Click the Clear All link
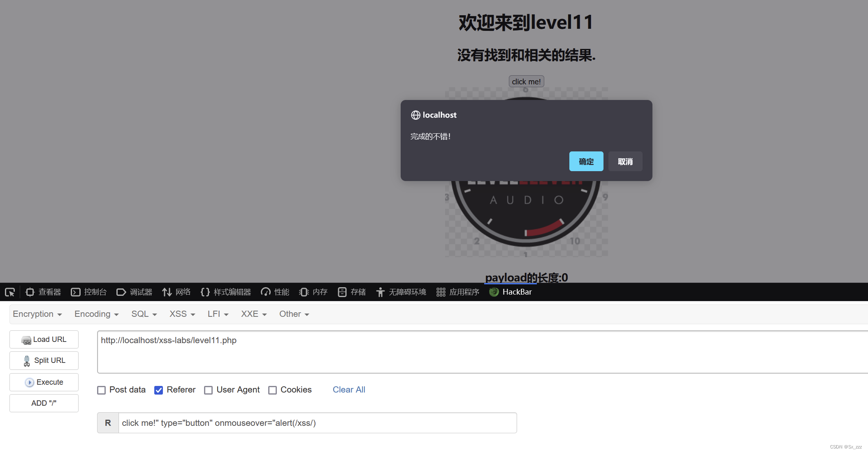Viewport: 868px width, 453px height. click(349, 389)
